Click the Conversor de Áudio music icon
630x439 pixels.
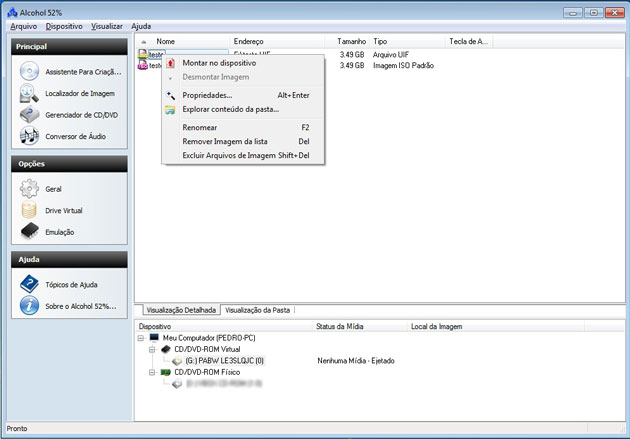[29, 136]
